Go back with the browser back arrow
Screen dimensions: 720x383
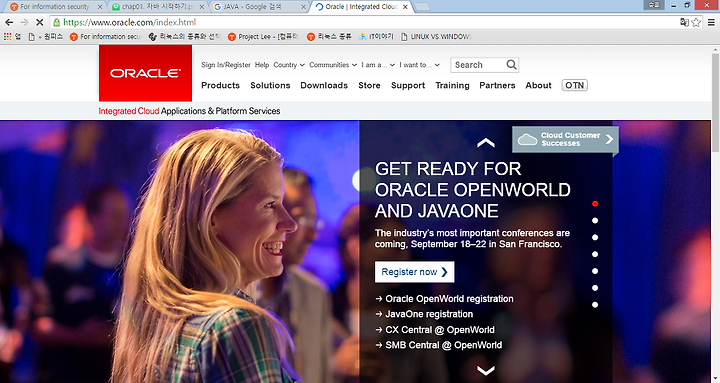pyautogui.click(x=9, y=22)
